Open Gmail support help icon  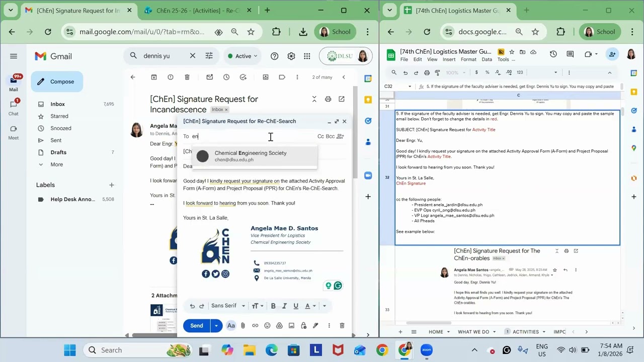click(274, 56)
